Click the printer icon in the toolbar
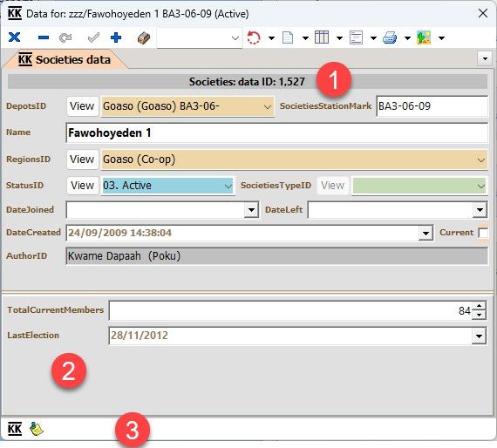 (390, 37)
